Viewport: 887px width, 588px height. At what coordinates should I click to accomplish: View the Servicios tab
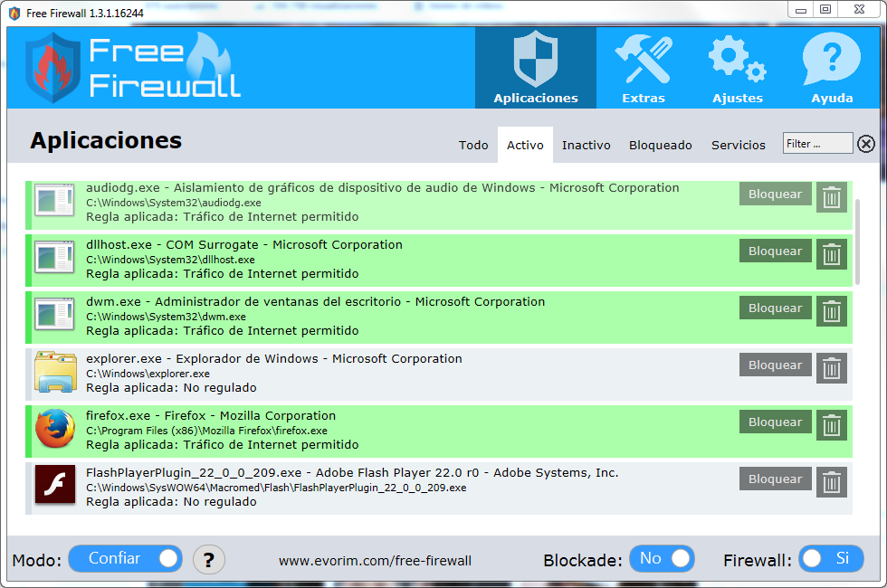pos(739,146)
